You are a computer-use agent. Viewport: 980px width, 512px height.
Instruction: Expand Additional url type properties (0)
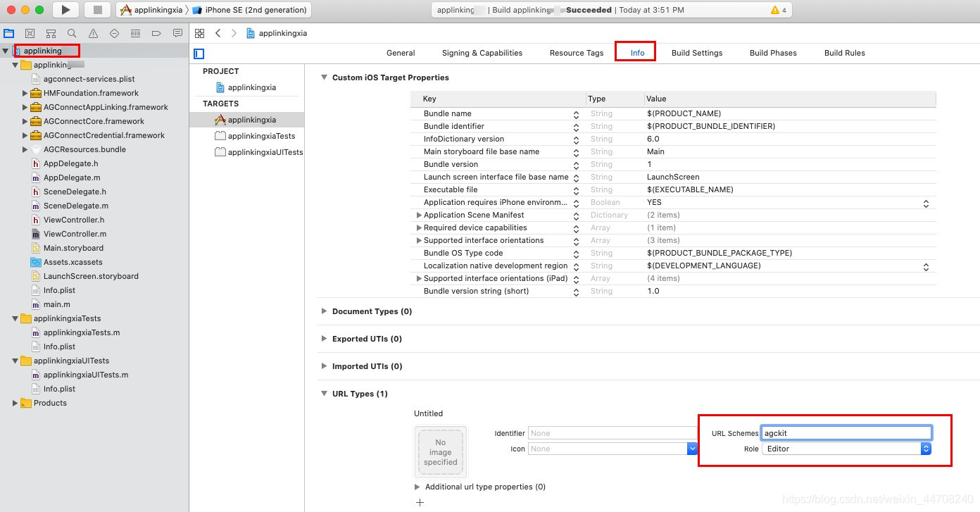(x=419, y=487)
